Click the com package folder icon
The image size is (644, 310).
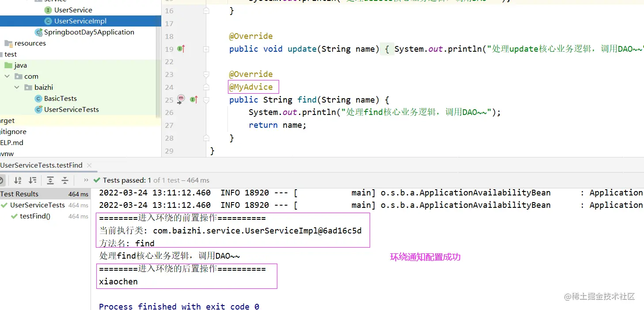19,76
